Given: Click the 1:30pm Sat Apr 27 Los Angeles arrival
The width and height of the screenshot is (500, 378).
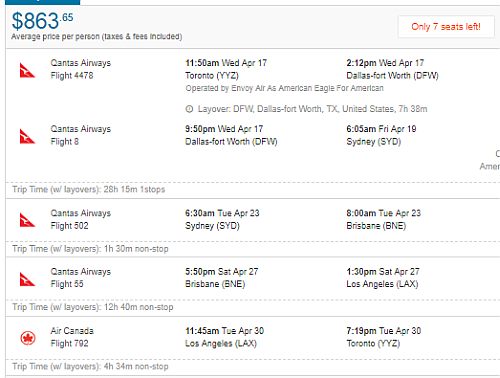Looking at the screenshot, I should pyautogui.click(x=383, y=277).
